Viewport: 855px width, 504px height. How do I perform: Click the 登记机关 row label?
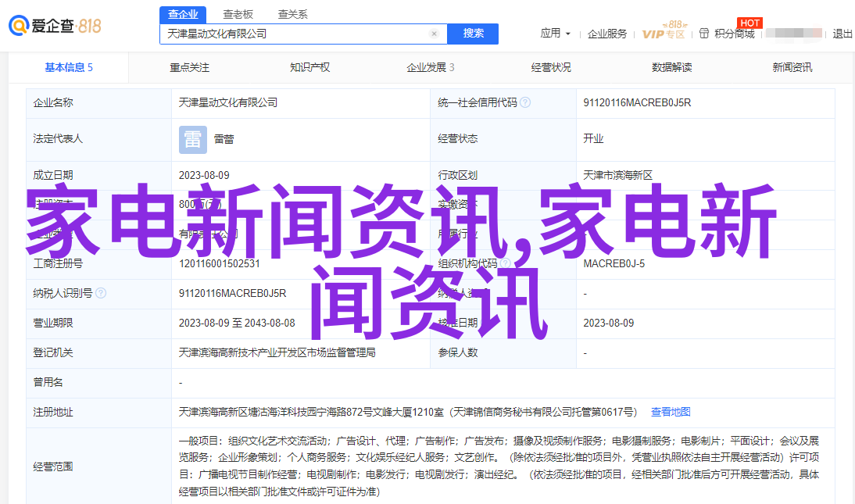(53, 353)
